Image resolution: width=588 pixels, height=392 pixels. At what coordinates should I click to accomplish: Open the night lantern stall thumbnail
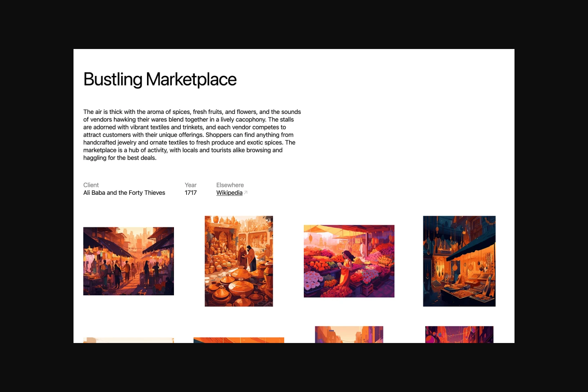[x=459, y=261]
